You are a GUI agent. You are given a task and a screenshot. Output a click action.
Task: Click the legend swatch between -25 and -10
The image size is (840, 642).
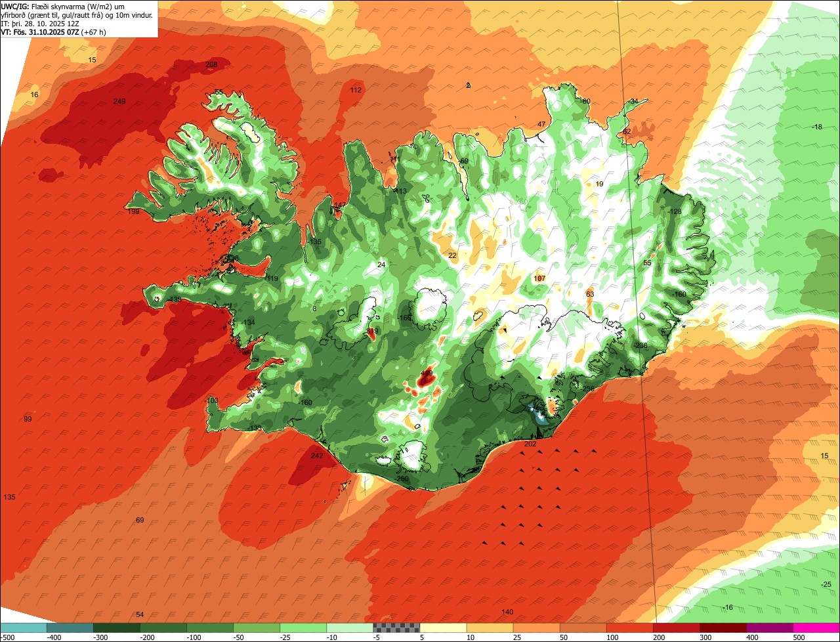click(303, 628)
